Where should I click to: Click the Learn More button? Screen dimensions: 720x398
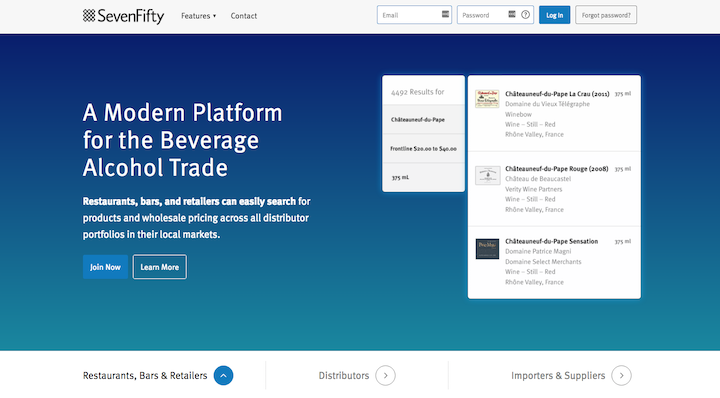point(159,267)
